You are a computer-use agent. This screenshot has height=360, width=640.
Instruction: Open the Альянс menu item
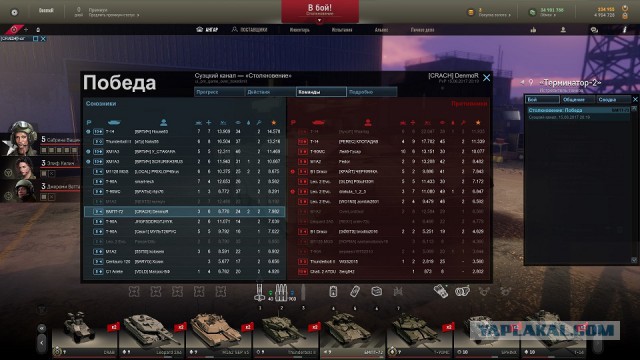coord(381,30)
